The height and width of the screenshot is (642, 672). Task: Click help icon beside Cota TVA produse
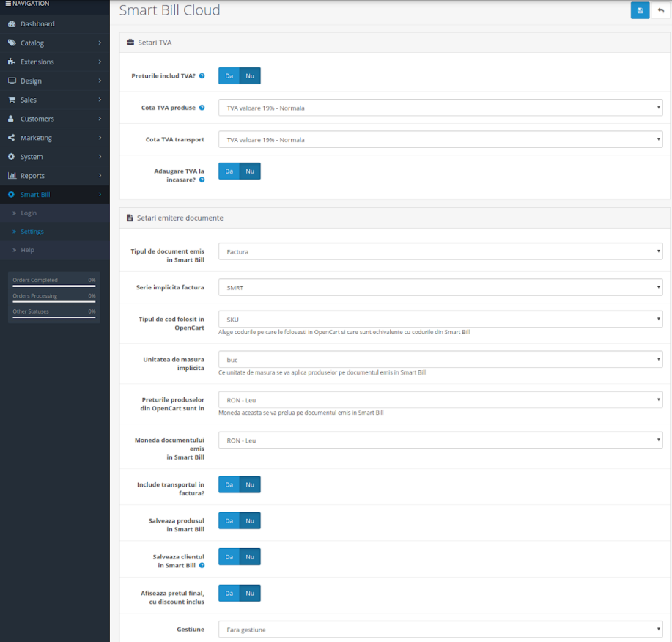[202, 108]
